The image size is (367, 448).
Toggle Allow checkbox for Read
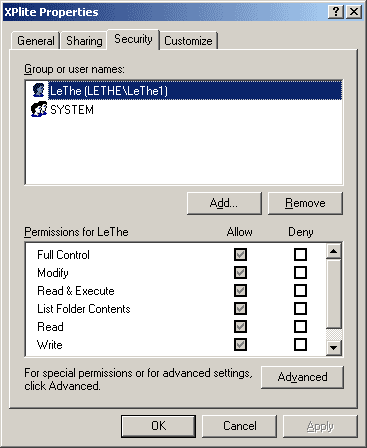click(240, 326)
